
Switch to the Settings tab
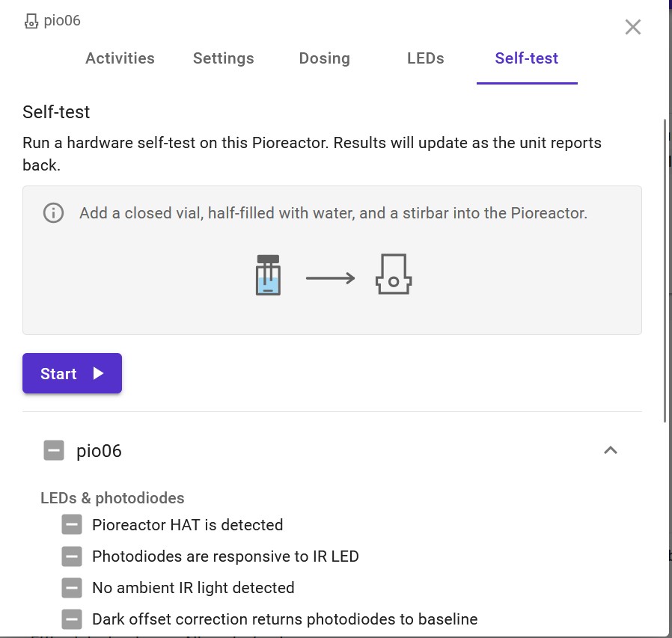223,58
